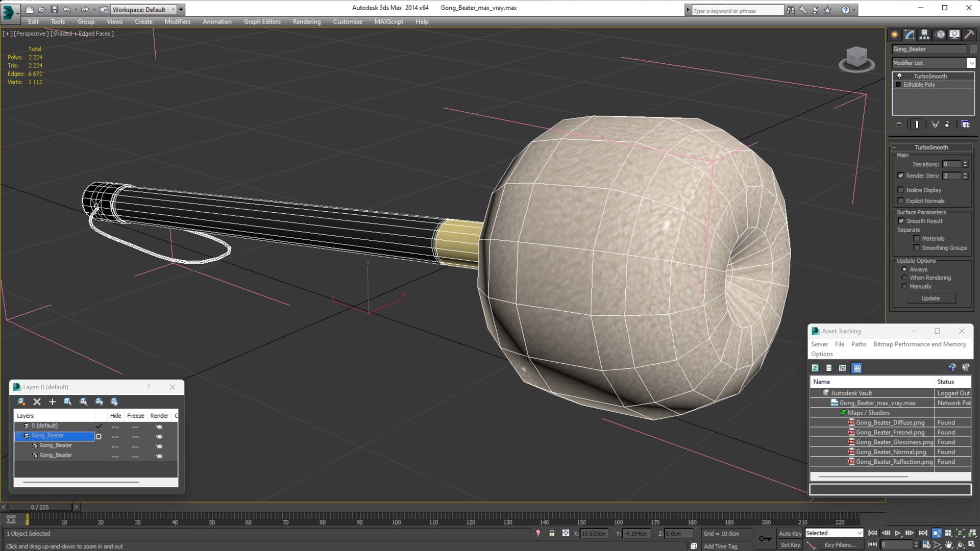Image resolution: width=980 pixels, height=551 pixels.
Task: Open the Rendering menu
Action: coord(306,21)
